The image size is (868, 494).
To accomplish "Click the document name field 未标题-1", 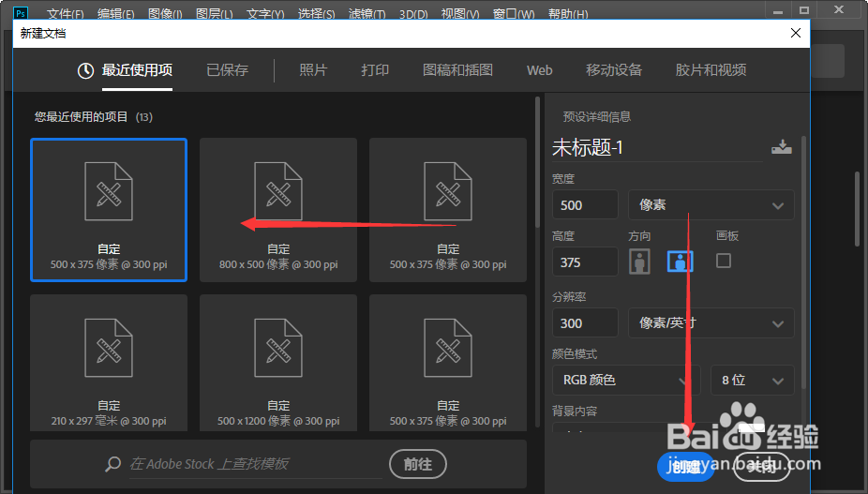I will [x=657, y=148].
